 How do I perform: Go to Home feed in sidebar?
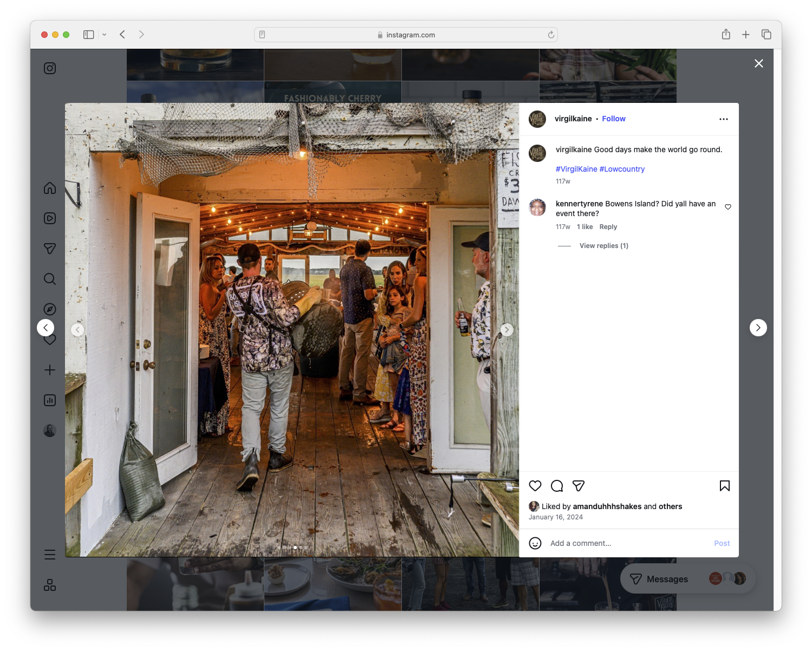[50, 188]
